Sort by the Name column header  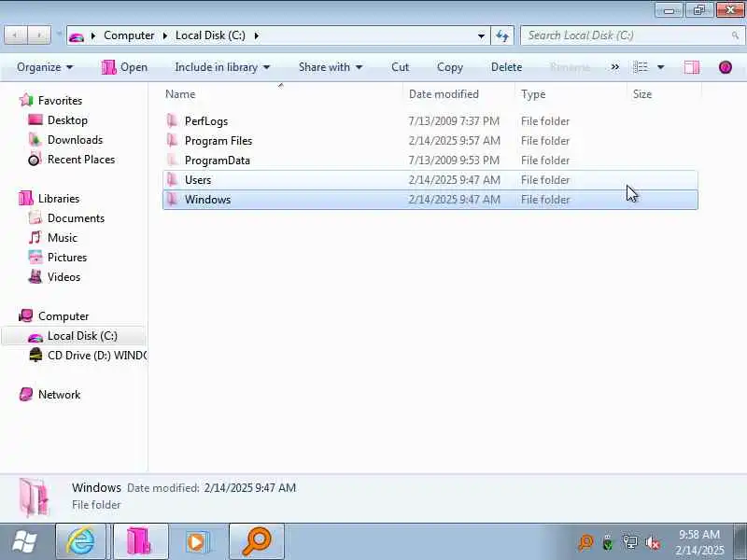pyautogui.click(x=283, y=94)
